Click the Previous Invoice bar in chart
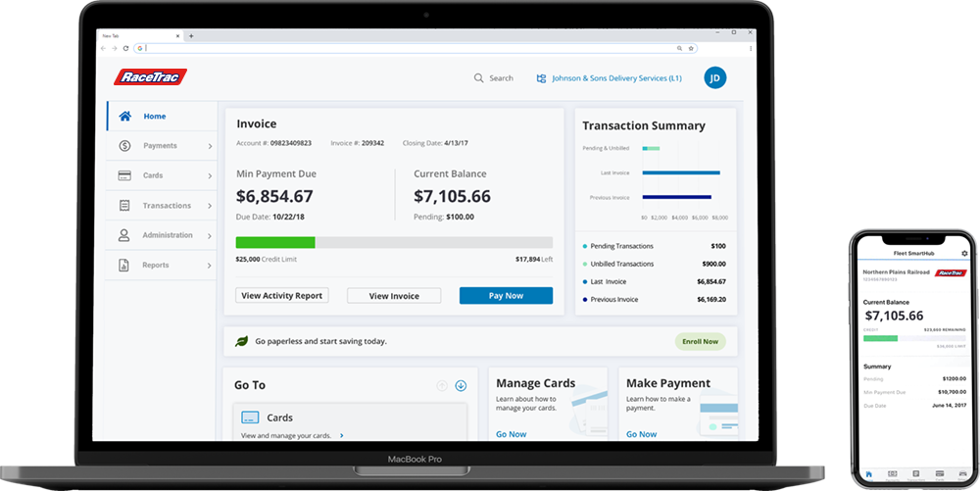The height and width of the screenshot is (491, 980). point(677,197)
